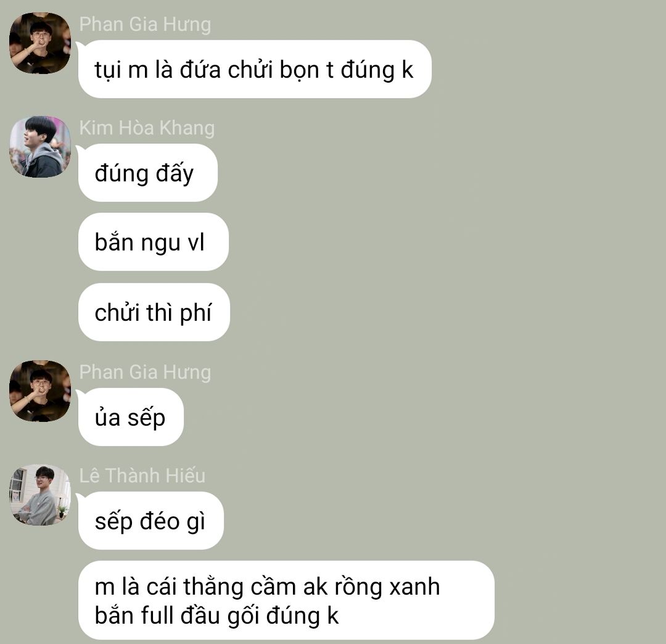Open Kim Hòa Khang's profile picture
Image resolution: width=666 pixels, height=644 pixels.
click(x=40, y=147)
